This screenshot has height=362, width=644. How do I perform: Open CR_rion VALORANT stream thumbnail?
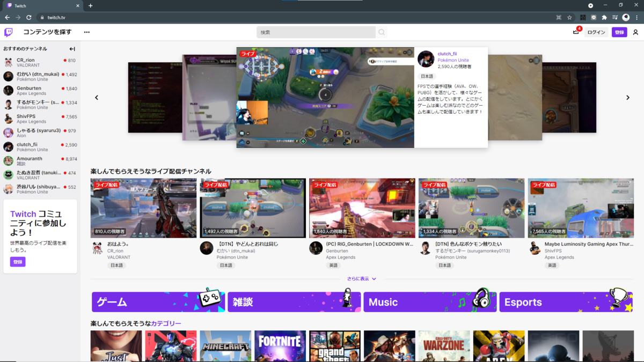click(x=144, y=208)
